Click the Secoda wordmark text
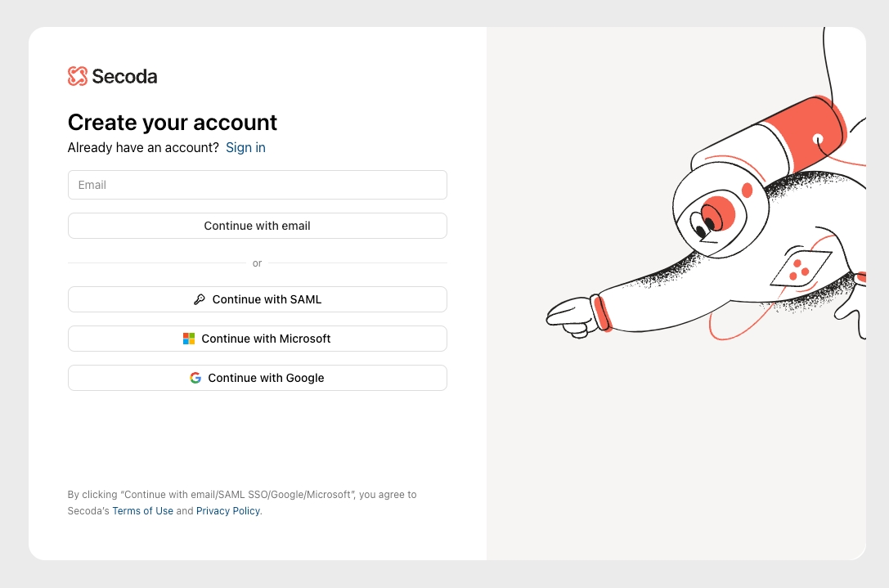889x588 pixels. pyautogui.click(x=125, y=76)
